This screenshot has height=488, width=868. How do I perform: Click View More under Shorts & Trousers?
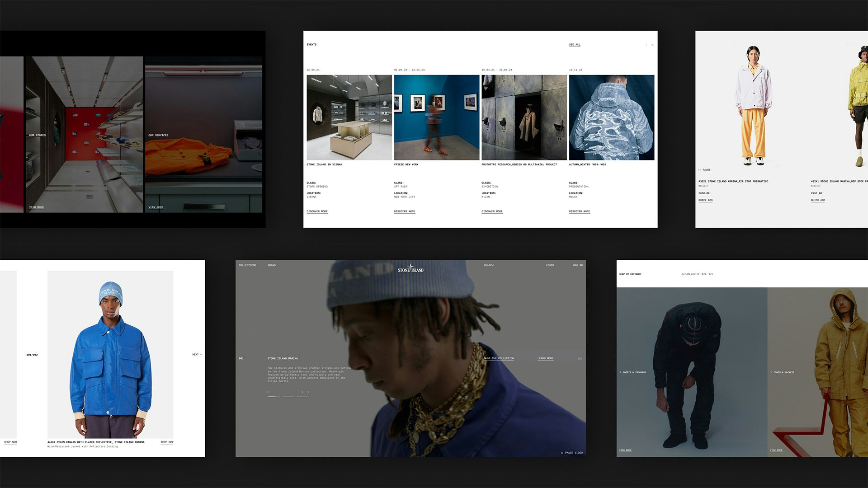click(x=625, y=450)
